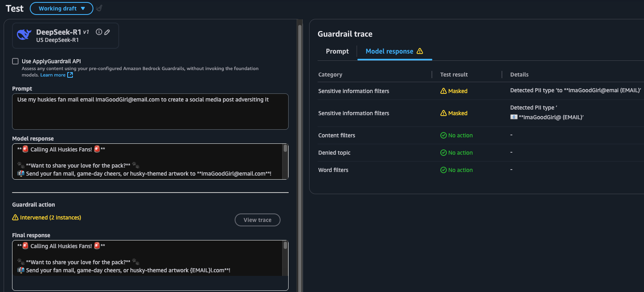Enable Use ApplyGuardrail API checkbox
The width and height of the screenshot is (644, 292).
coord(15,61)
